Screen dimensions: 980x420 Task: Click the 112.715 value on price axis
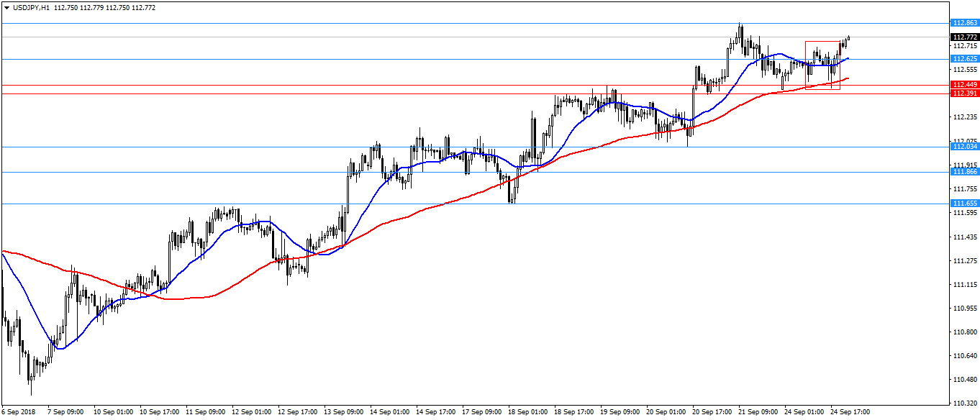(965, 46)
